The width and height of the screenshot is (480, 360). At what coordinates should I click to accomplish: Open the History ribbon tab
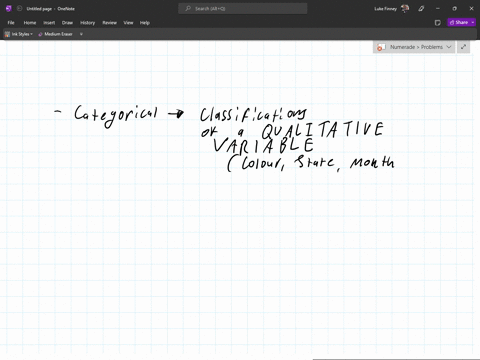point(88,23)
